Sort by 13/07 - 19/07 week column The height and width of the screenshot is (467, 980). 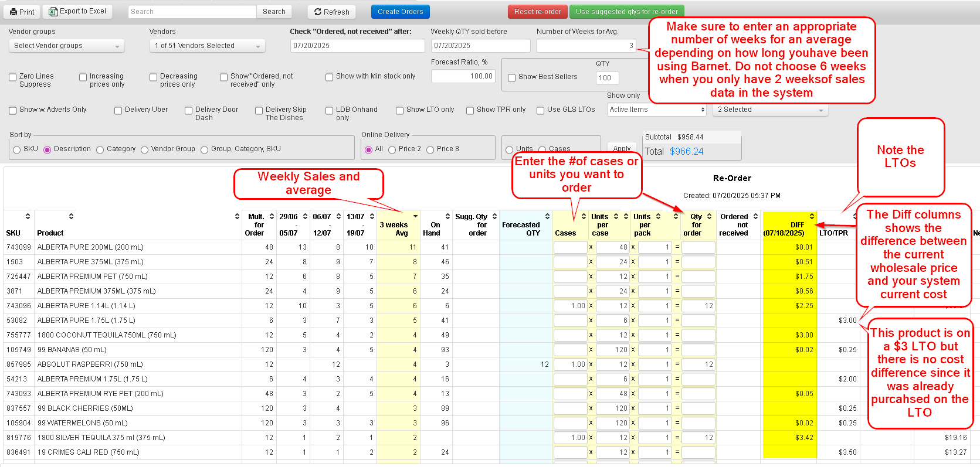click(372, 216)
